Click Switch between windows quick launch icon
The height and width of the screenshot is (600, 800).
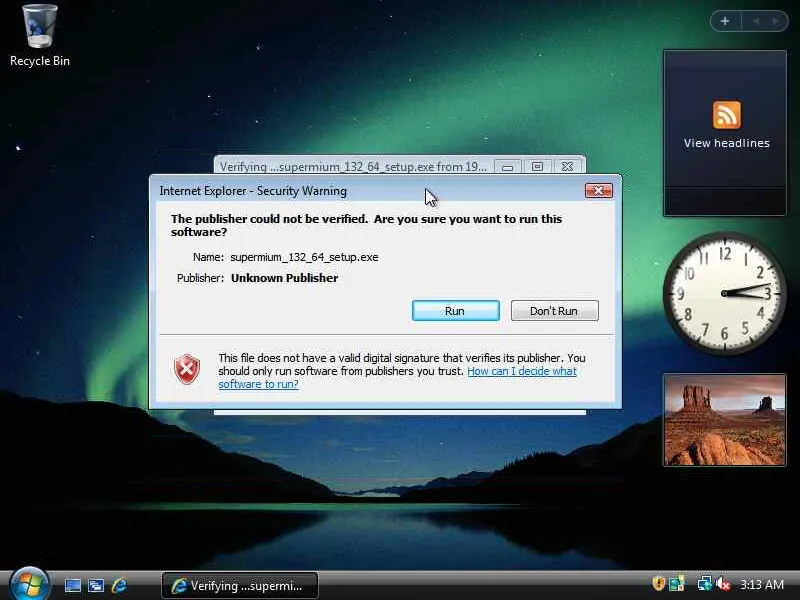pos(95,585)
